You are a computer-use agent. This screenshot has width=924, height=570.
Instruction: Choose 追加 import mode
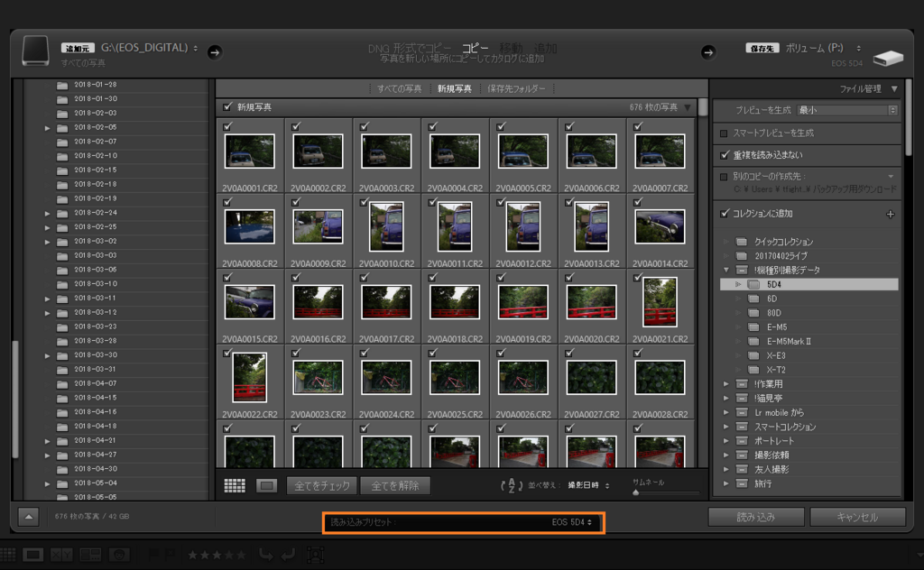(546, 49)
